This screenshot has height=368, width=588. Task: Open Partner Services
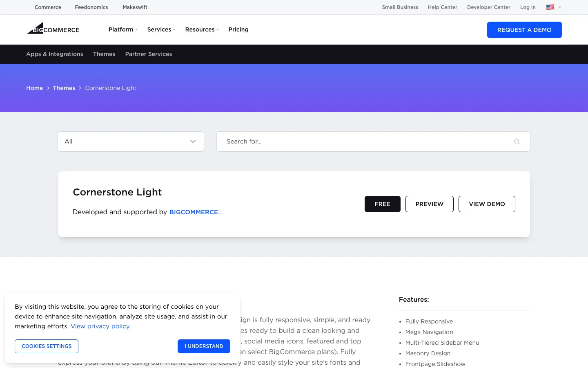click(149, 54)
